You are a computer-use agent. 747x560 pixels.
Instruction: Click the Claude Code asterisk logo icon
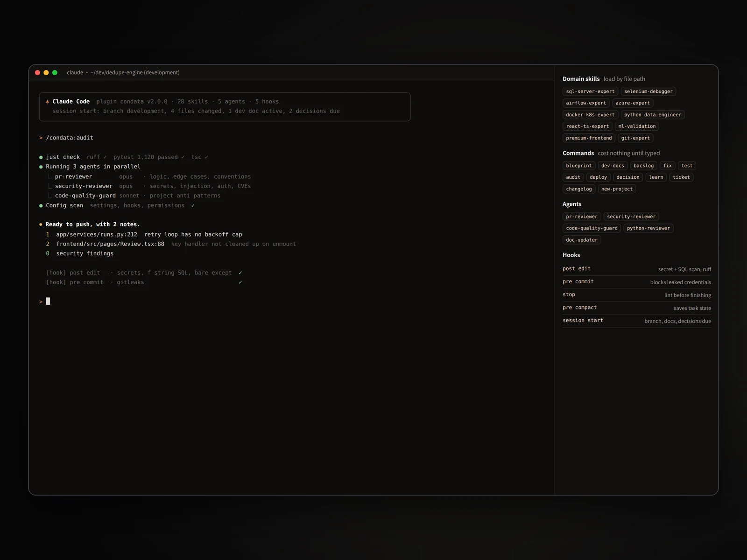point(48,102)
